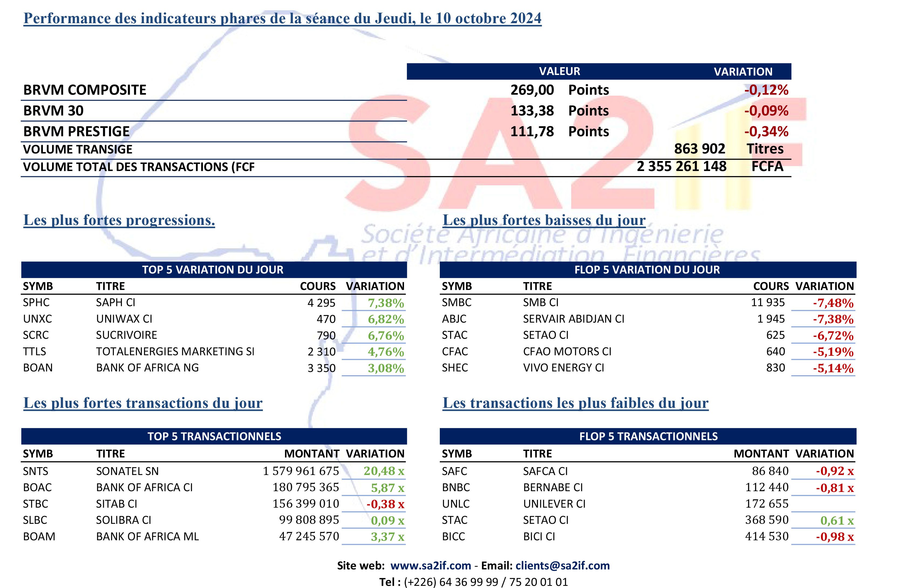The image size is (902, 588).
Task: Click the Les transactions les plus faibles heading
Action: click(575, 403)
